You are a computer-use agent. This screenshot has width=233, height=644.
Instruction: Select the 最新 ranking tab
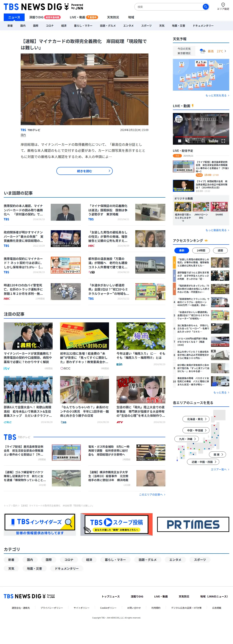[x=182, y=251]
